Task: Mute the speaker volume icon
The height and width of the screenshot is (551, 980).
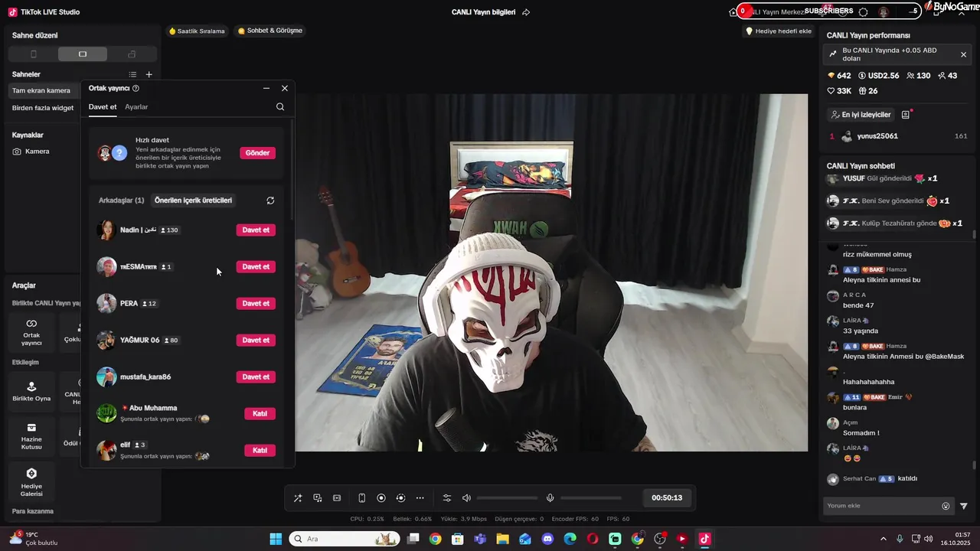Action: [467, 498]
